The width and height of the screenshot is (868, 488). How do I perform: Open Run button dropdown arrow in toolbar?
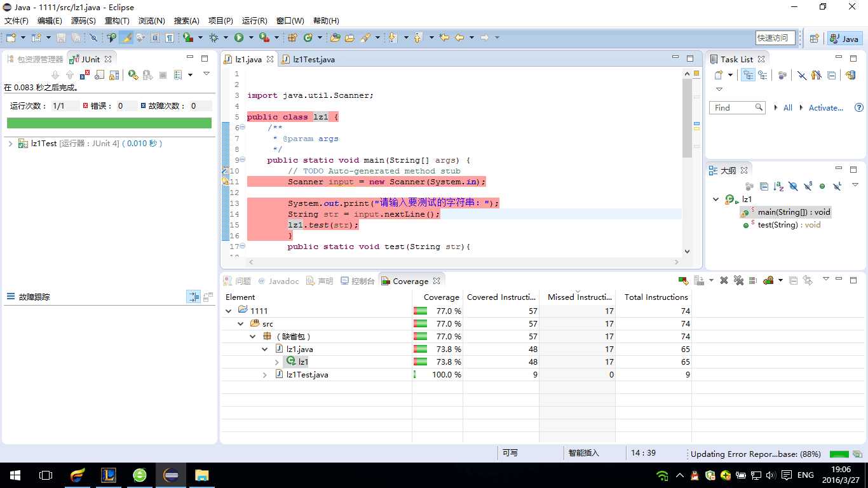(251, 37)
